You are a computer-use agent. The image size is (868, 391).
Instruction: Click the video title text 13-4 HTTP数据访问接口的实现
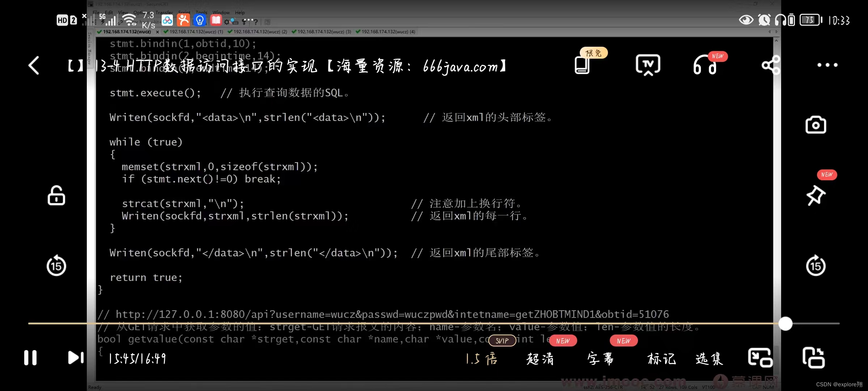(x=207, y=66)
